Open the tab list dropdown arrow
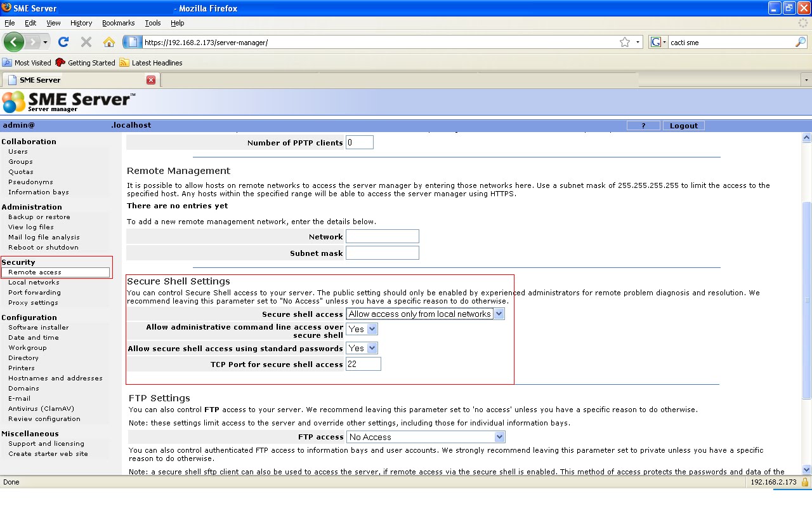 click(x=806, y=80)
